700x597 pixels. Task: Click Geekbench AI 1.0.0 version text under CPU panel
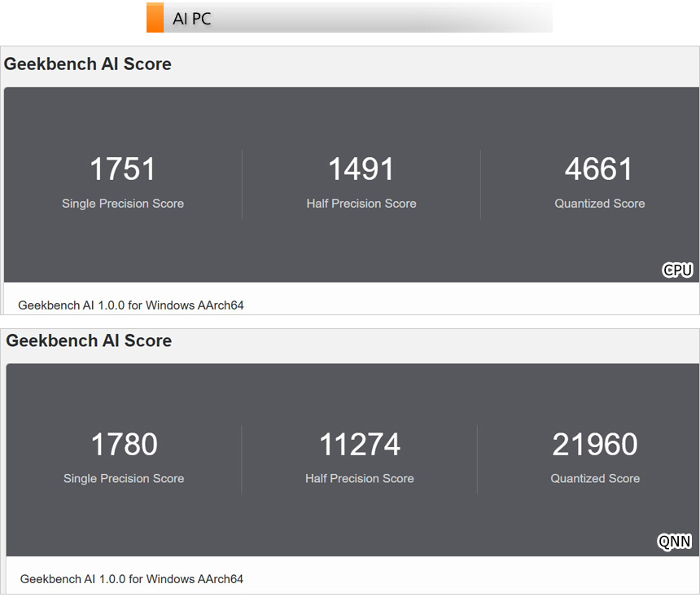(x=131, y=305)
